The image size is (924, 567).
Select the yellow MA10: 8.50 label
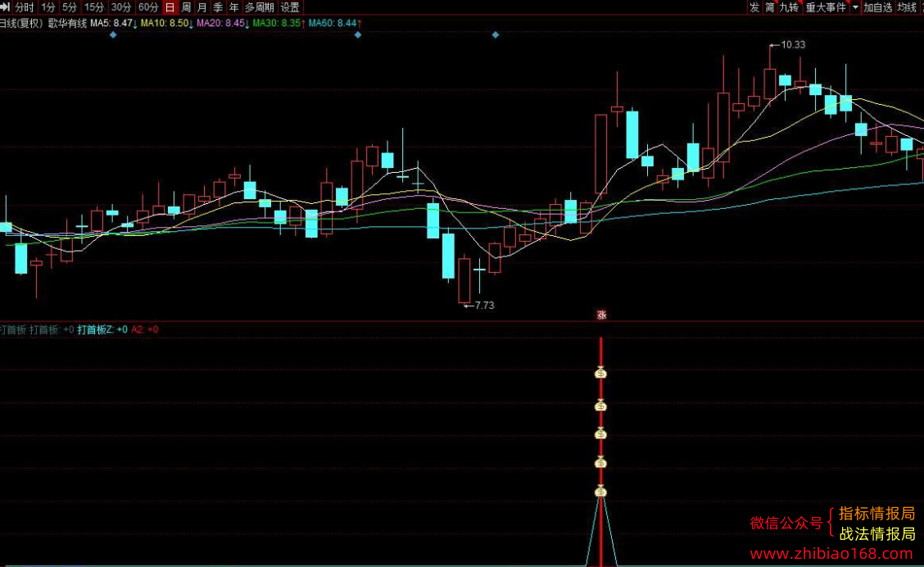[x=167, y=23]
